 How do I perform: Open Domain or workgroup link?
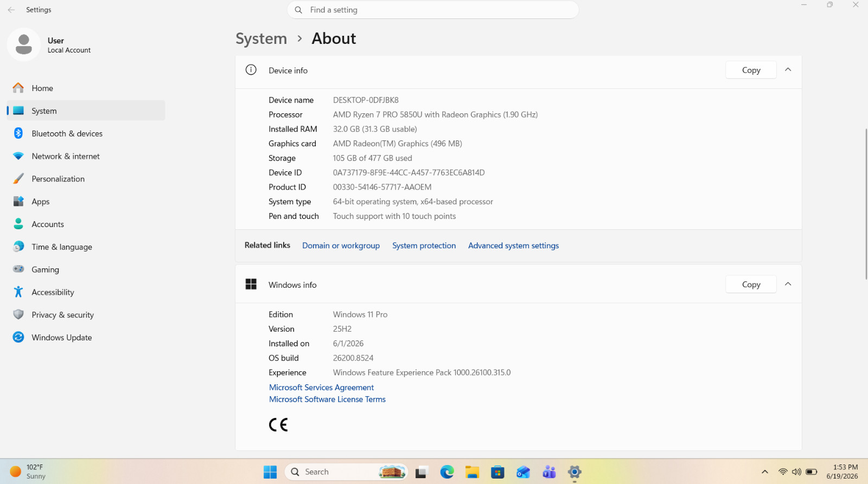[x=341, y=246]
